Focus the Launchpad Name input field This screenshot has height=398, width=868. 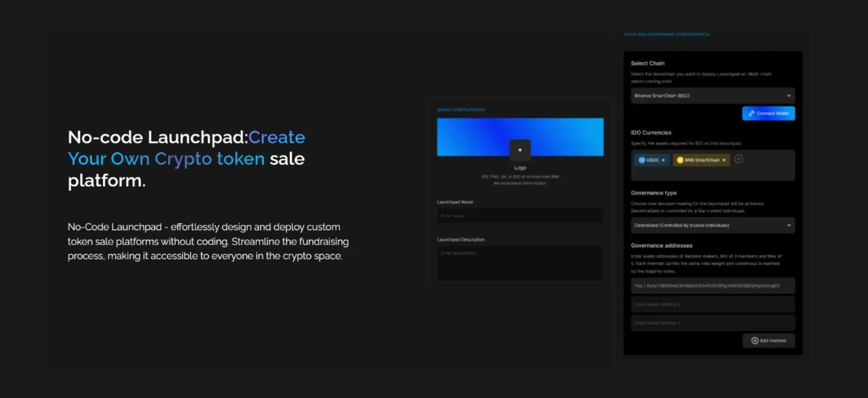(520, 216)
